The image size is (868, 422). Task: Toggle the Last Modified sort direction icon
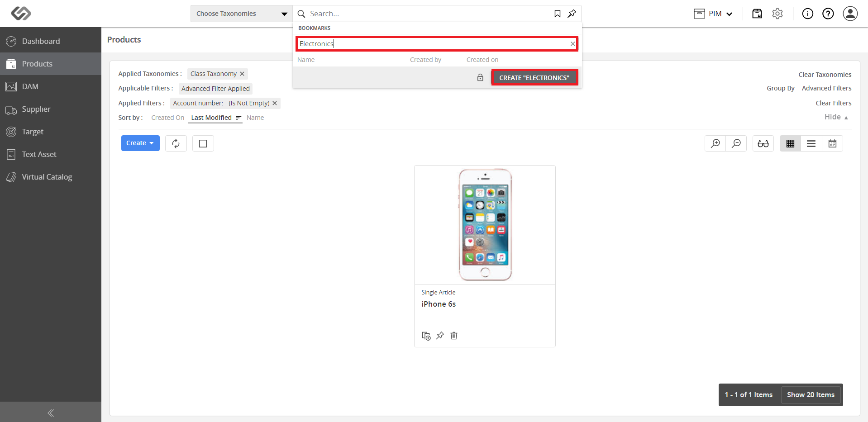point(238,118)
